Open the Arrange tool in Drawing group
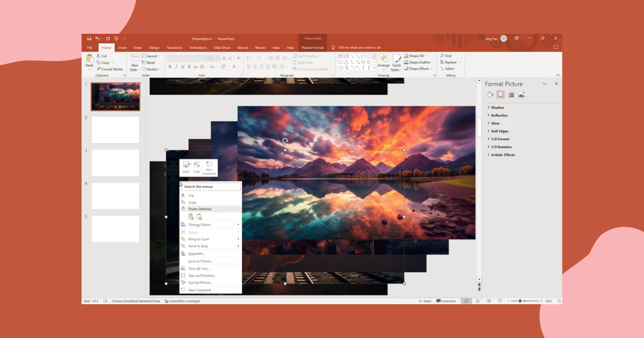644x338 pixels. [383, 62]
